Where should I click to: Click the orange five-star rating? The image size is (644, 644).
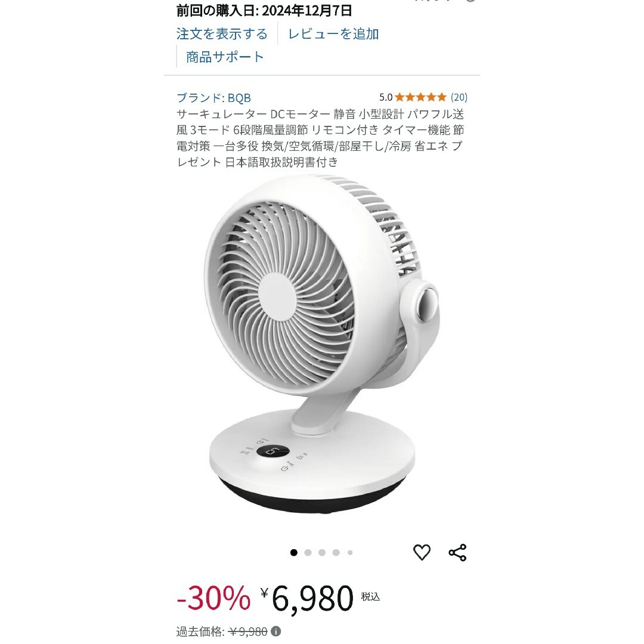point(421,97)
